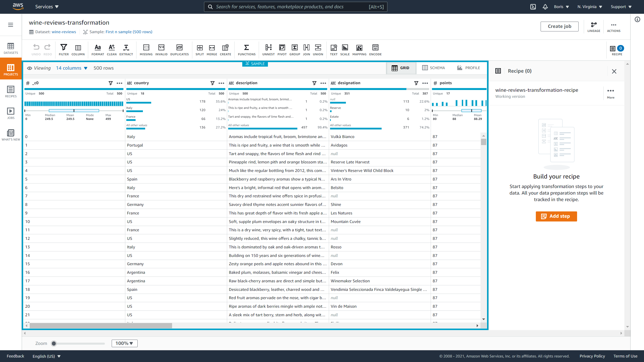
Task: Open the Merge columns tool
Action: click(x=212, y=50)
